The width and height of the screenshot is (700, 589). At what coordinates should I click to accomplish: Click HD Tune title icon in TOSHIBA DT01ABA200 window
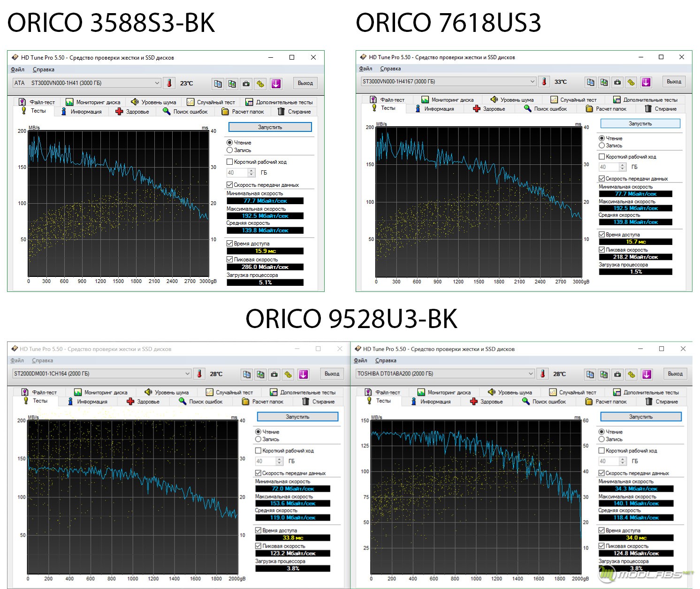pyautogui.click(x=358, y=349)
